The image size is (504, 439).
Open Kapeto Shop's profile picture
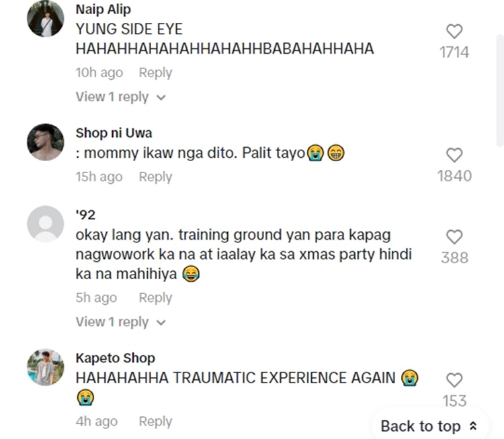(45, 367)
